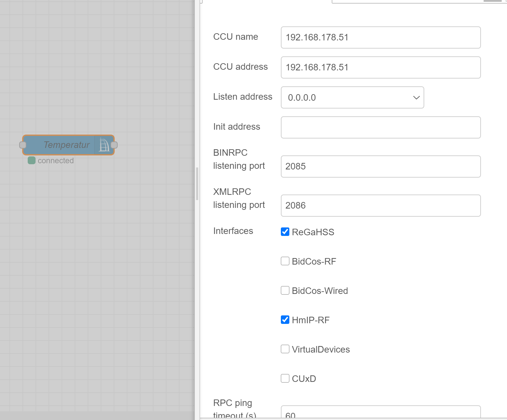Click the green connected status indicator

pyautogui.click(x=32, y=160)
